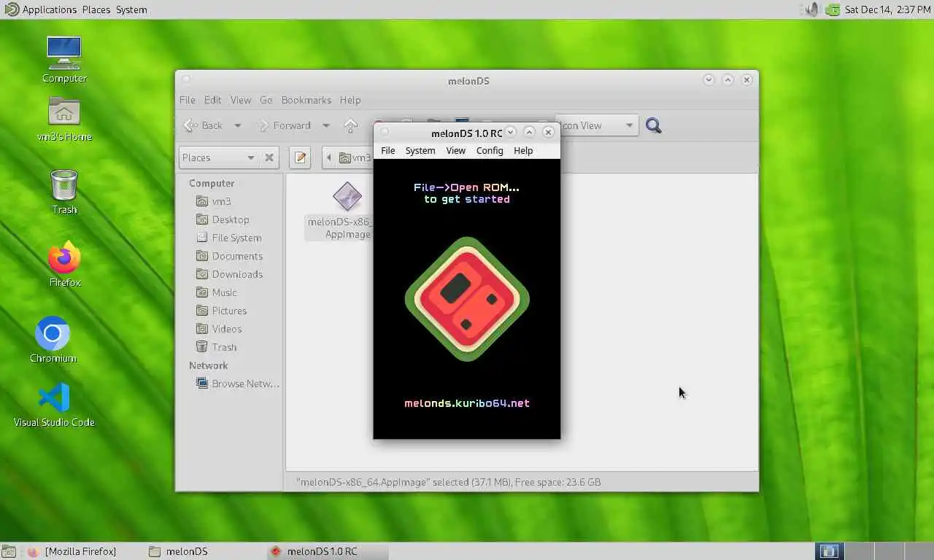Click the search magnifier in file manager
Viewport: 934px width, 560px height.
pos(654,125)
